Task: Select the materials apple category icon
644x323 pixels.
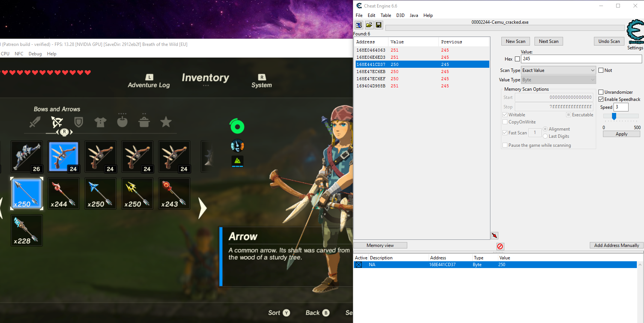Action: (x=122, y=122)
